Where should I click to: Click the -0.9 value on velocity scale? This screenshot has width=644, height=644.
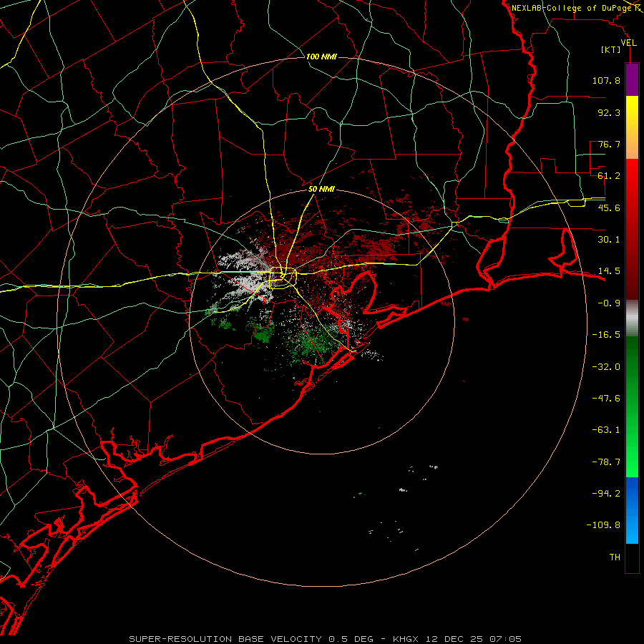pos(609,303)
